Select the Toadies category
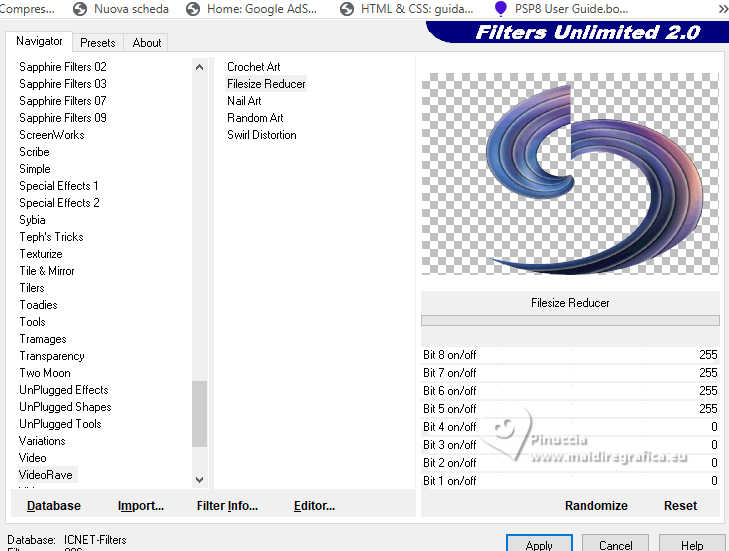The image size is (729, 551). 38,305
